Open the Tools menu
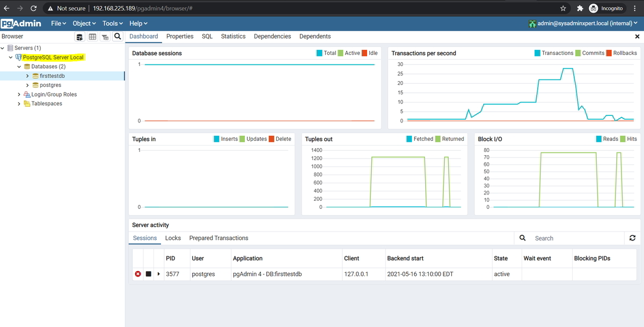This screenshot has width=644, height=327. (x=112, y=24)
